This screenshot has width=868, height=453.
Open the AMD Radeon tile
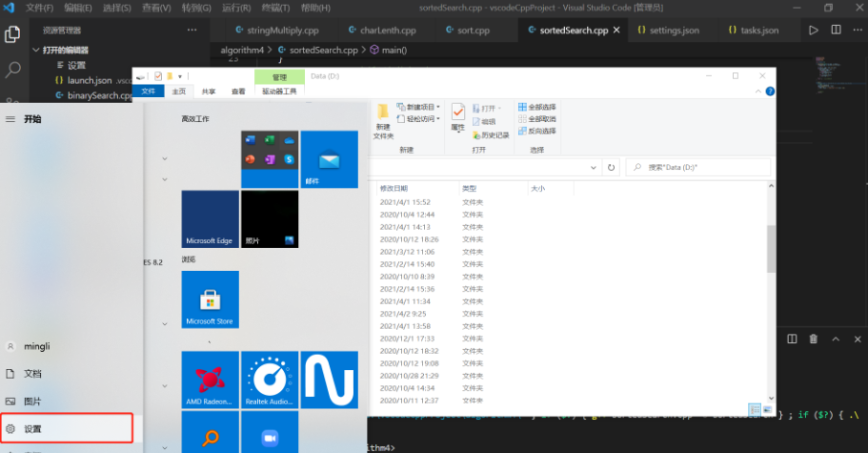pyautogui.click(x=211, y=380)
